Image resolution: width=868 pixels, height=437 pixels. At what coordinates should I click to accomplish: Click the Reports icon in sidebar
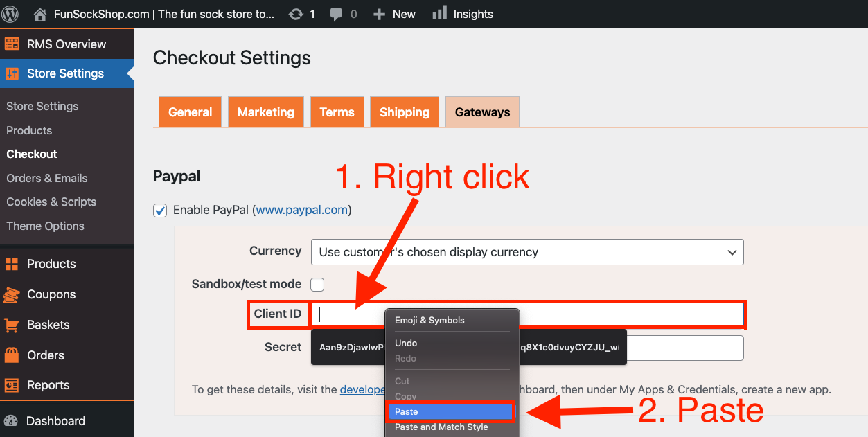point(12,385)
